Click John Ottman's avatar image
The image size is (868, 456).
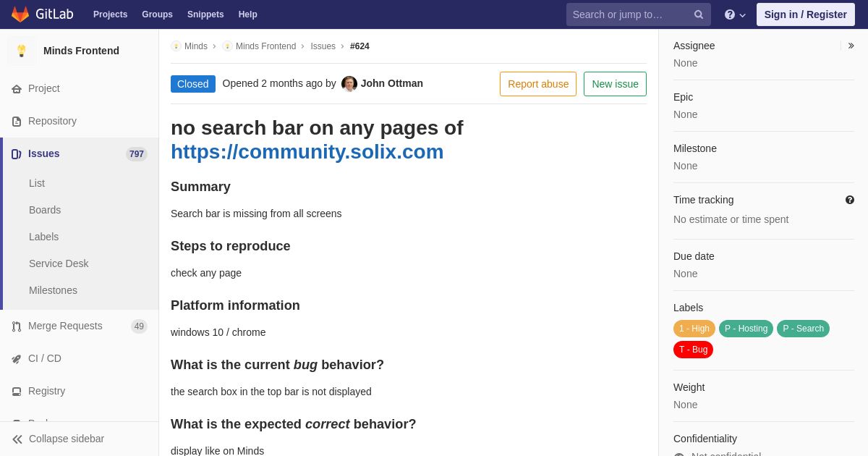349,84
